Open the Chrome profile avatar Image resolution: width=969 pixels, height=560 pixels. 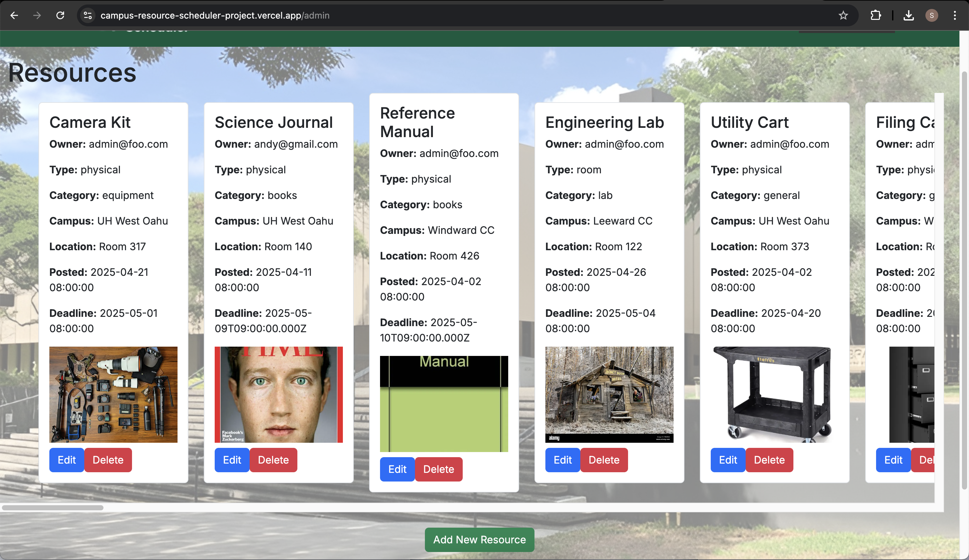pyautogui.click(x=931, y=15)
